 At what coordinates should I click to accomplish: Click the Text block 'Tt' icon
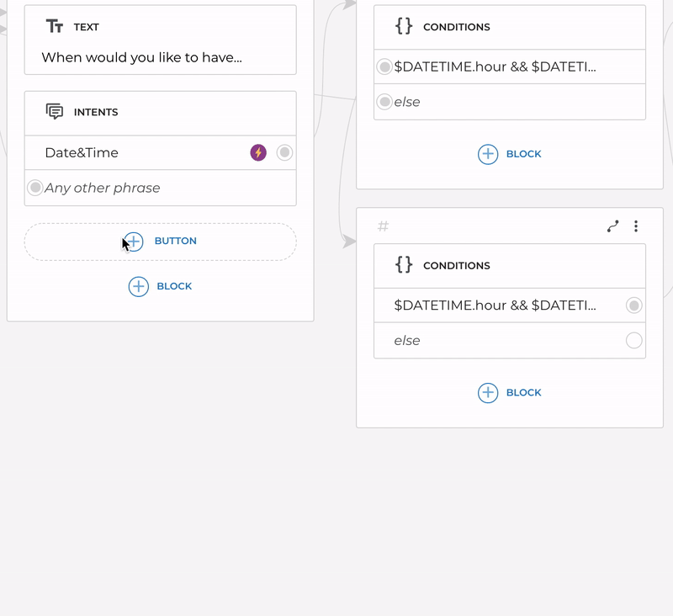55,27
